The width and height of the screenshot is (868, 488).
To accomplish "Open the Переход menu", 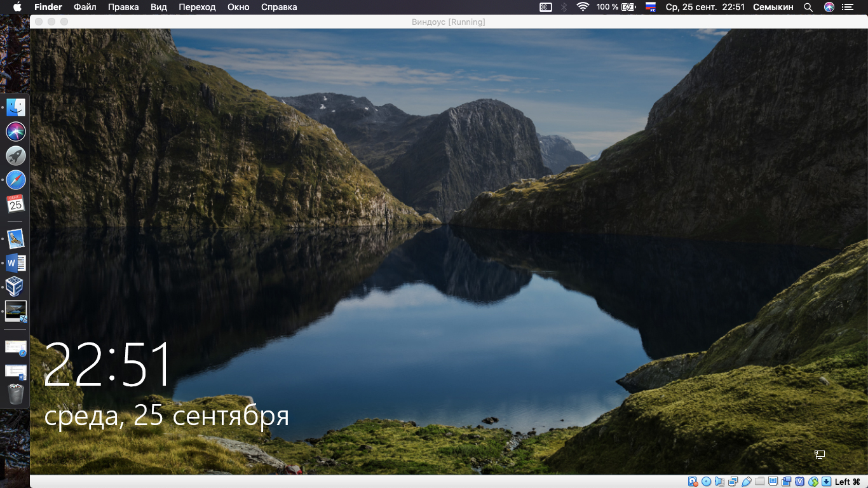I will (197, 7).
